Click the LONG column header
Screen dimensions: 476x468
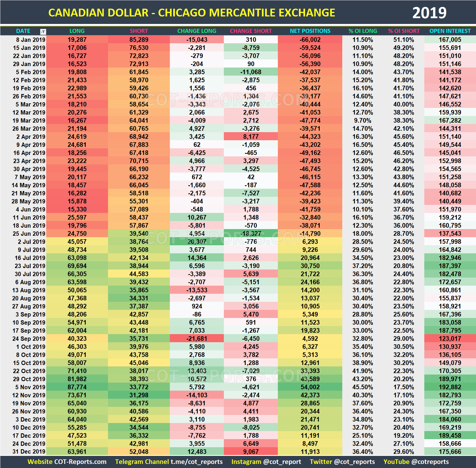pyautogui.click(x=77, y=31)
